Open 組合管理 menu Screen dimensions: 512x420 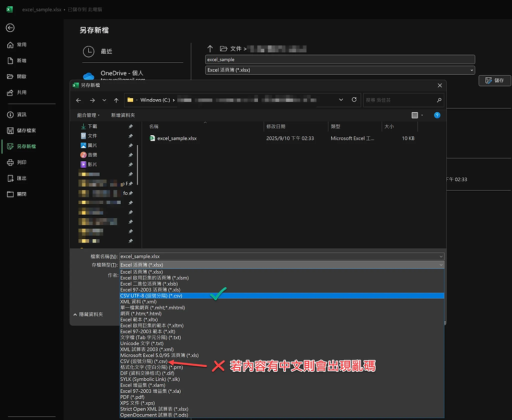pos(88,115)
